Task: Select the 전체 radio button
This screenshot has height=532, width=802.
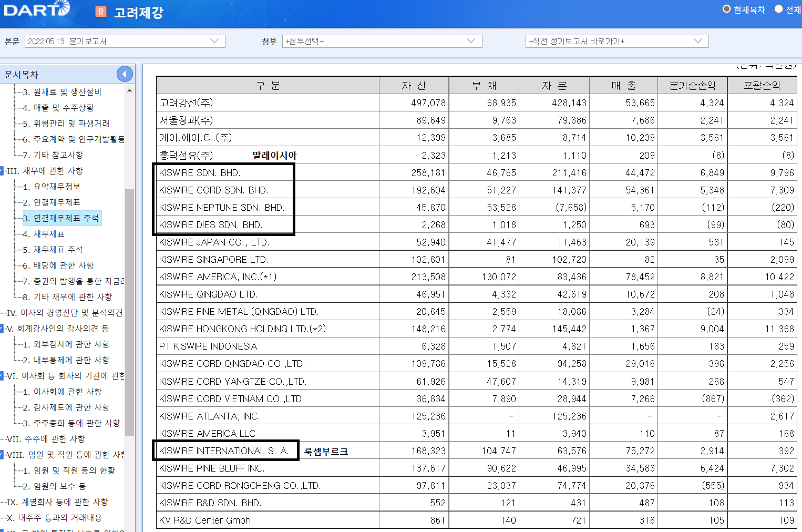Action: [x=779, y=9]
